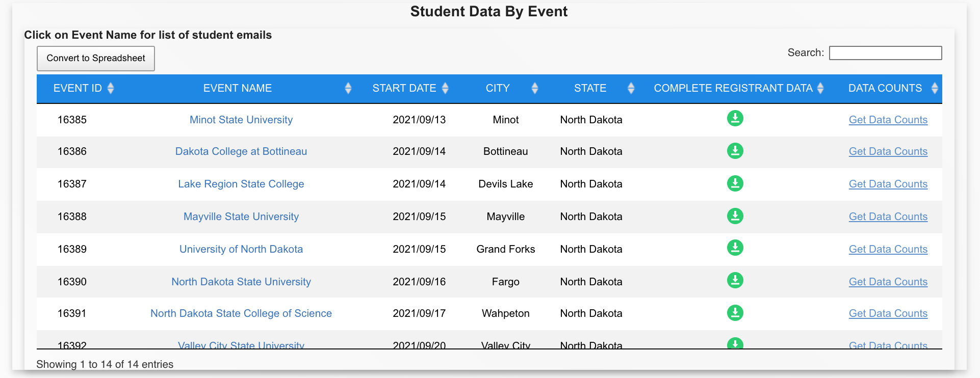Screen dimensions: 980x378
Task: Click the EVENT ID column header text
Action: pos(78,88)
